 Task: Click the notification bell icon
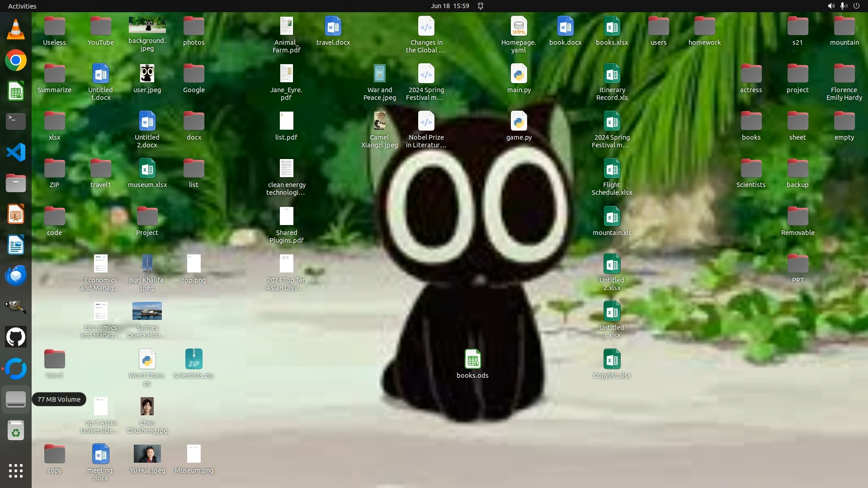click(x=481, y=6)
